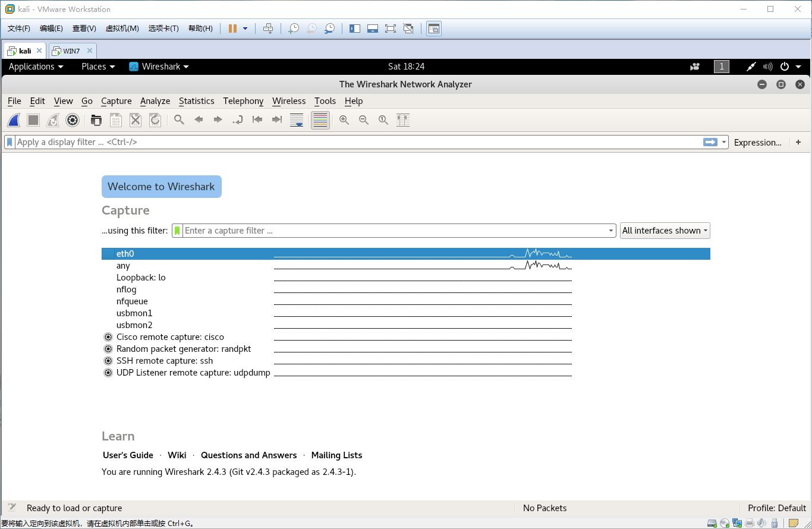812x529 pixels.
Task: Open the Wiki link
Action: pyautogui.click(x=177, y=455)
